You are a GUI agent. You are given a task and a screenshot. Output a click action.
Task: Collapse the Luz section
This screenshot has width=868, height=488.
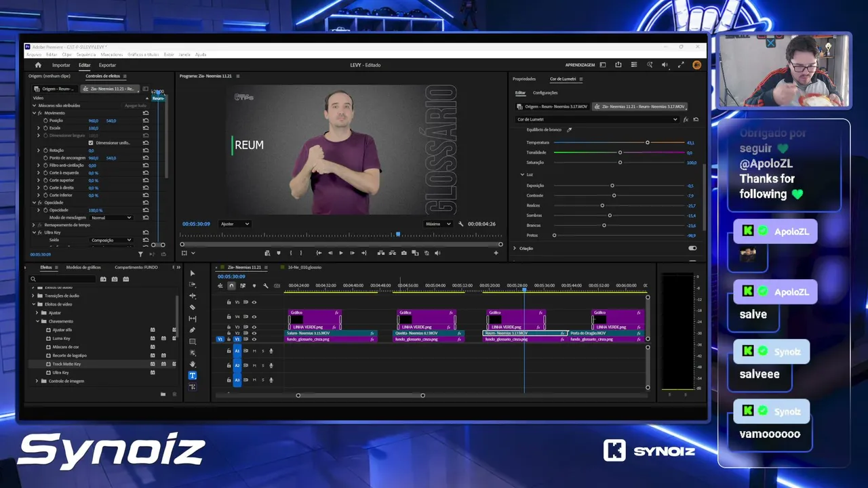pyautogui.click(x=521, y=175)
